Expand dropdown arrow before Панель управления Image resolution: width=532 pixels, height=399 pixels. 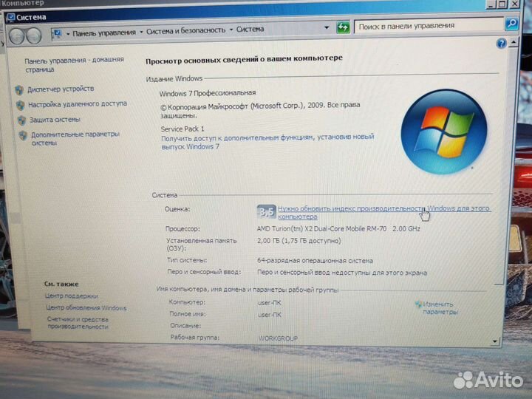click(x=68, y=33)
